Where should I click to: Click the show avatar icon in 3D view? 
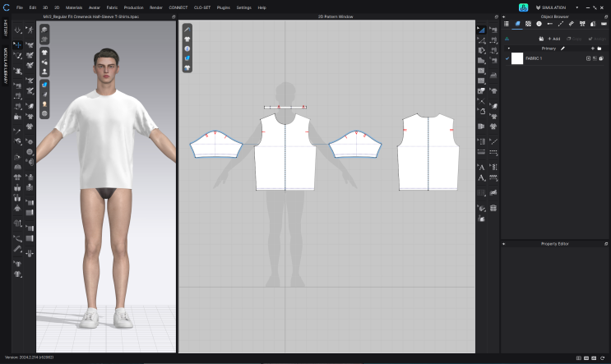[44, 72]
